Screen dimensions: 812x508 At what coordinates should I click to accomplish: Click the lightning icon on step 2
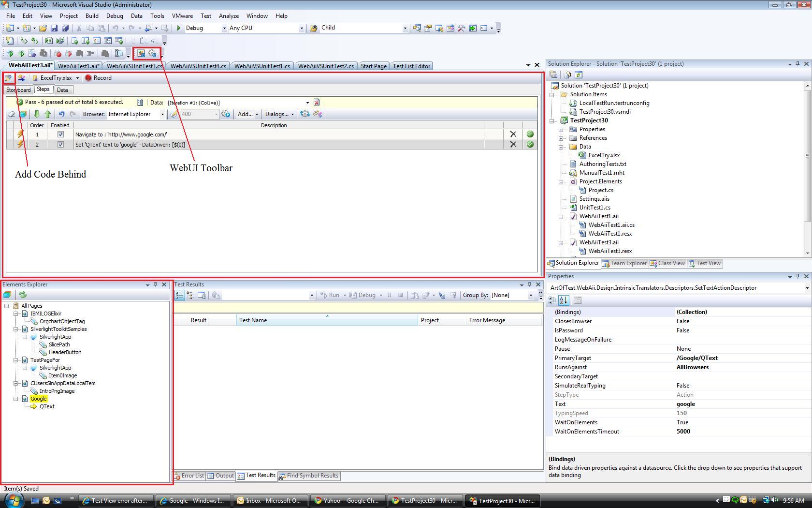(20, 144)
